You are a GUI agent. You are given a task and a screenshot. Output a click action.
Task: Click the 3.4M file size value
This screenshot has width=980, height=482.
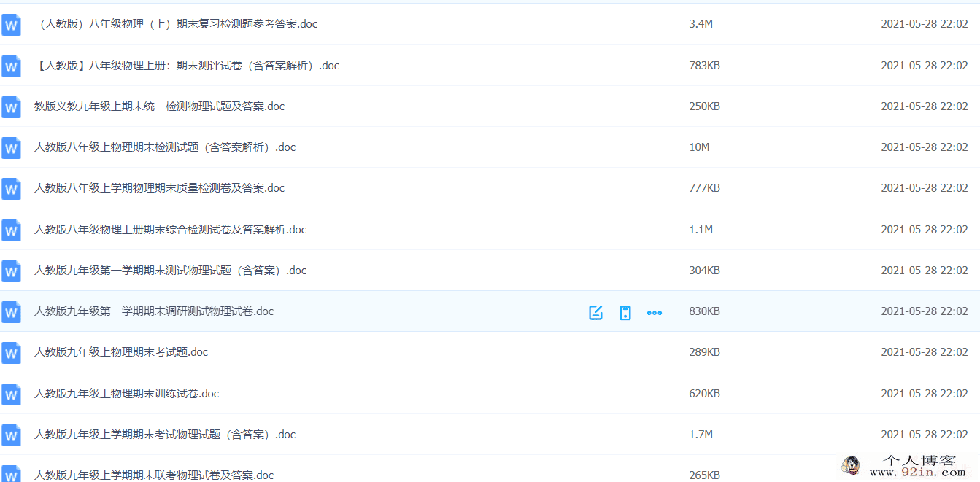pos(701,24)
